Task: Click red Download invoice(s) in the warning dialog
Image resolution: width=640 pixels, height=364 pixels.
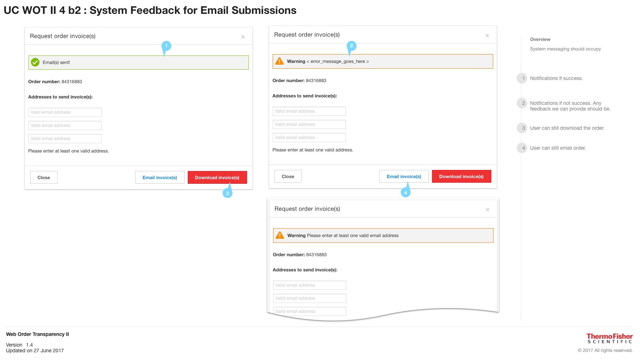Action: tap(461, 176)
